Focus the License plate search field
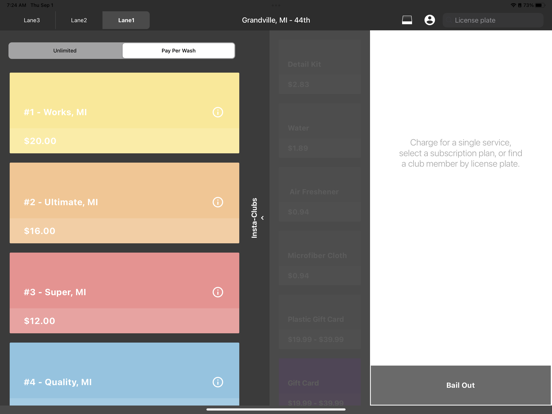 tap(493, 20)
